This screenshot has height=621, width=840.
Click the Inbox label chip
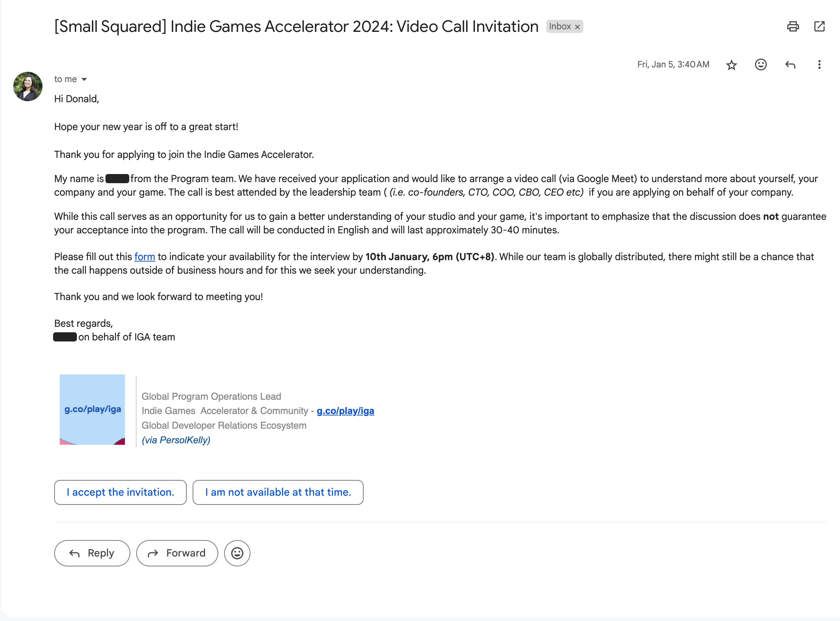coord(560,26)
